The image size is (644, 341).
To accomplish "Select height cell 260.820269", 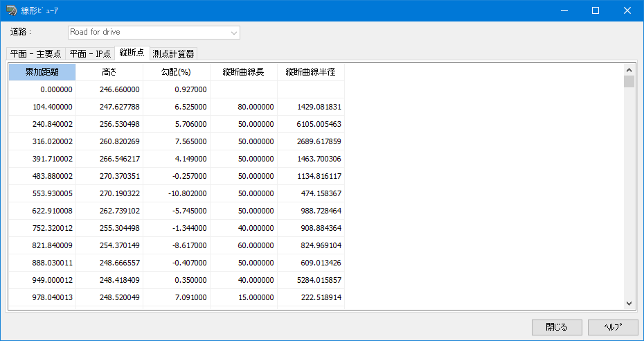I will [109, 141].
